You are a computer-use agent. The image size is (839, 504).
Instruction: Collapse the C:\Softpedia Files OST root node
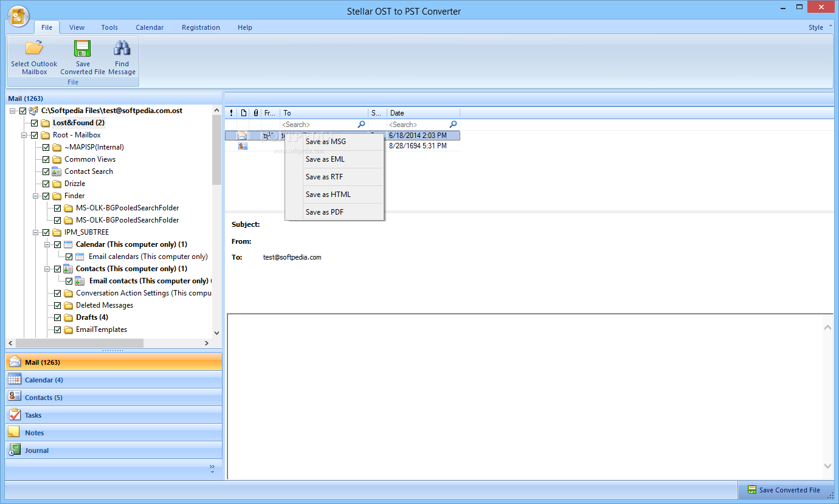(13, 111)
